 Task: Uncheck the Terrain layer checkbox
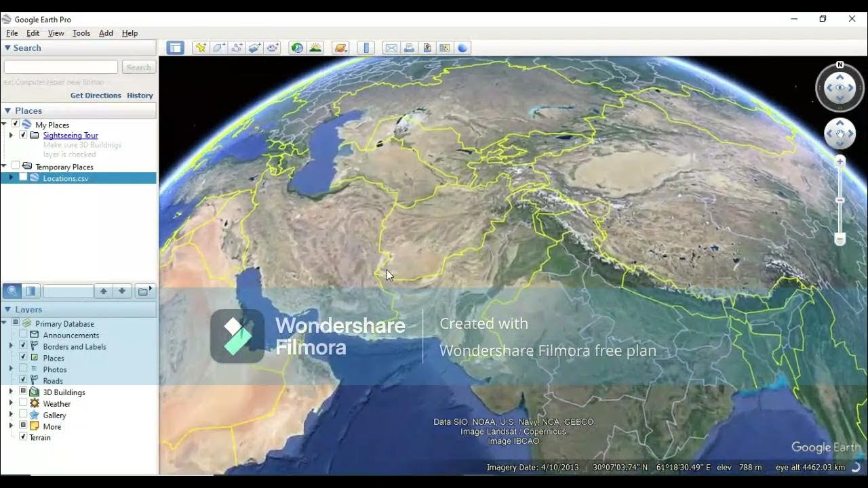click(23, 437)
